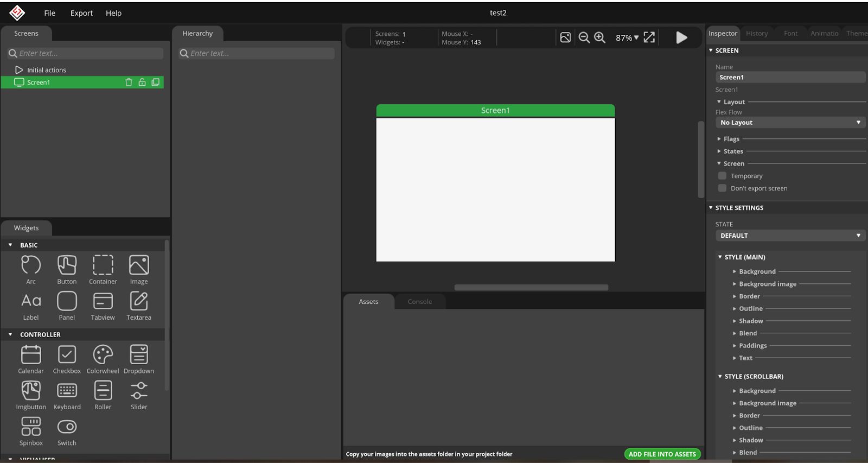Tick the Don't export screen checkbox
This screenshot has width=868, height=463.
coord(722,188)
